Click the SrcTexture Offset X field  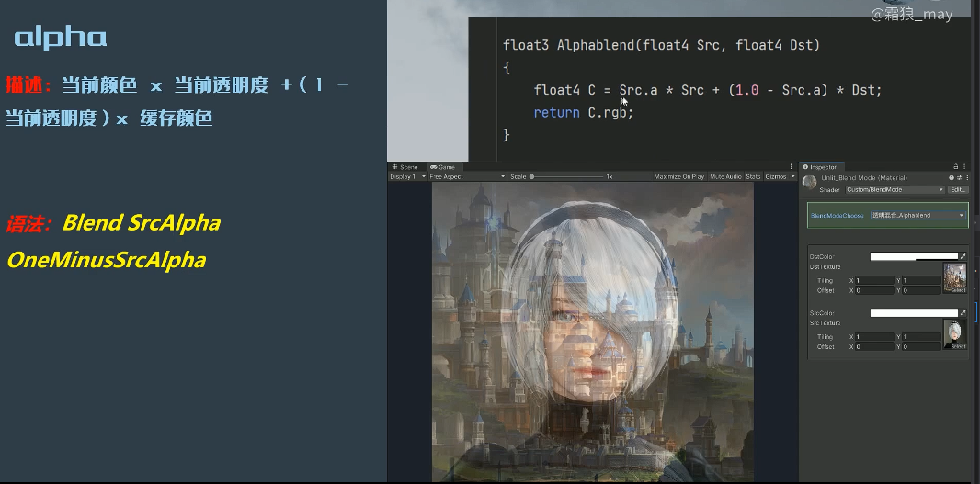point(875,346)
